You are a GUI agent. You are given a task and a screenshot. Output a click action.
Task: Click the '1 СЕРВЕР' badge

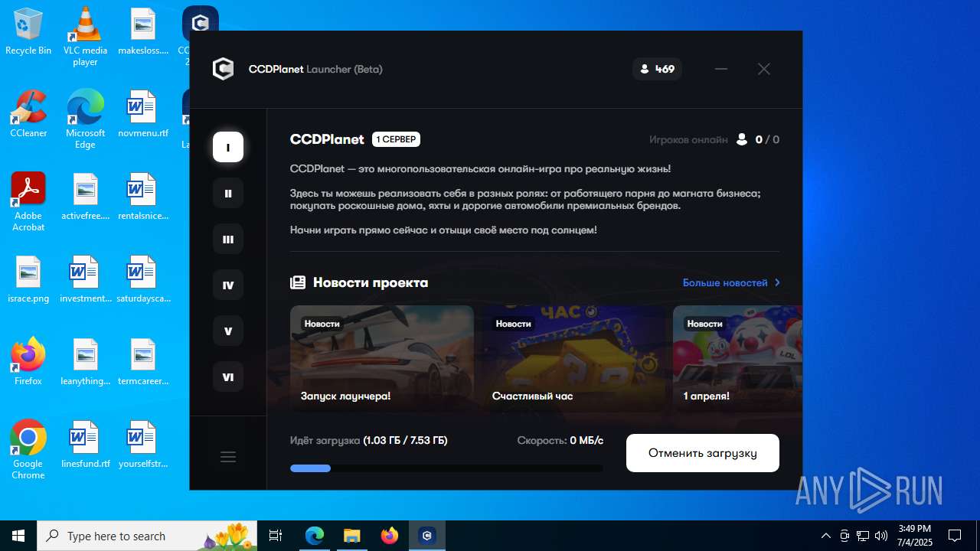tap(396, 139)
